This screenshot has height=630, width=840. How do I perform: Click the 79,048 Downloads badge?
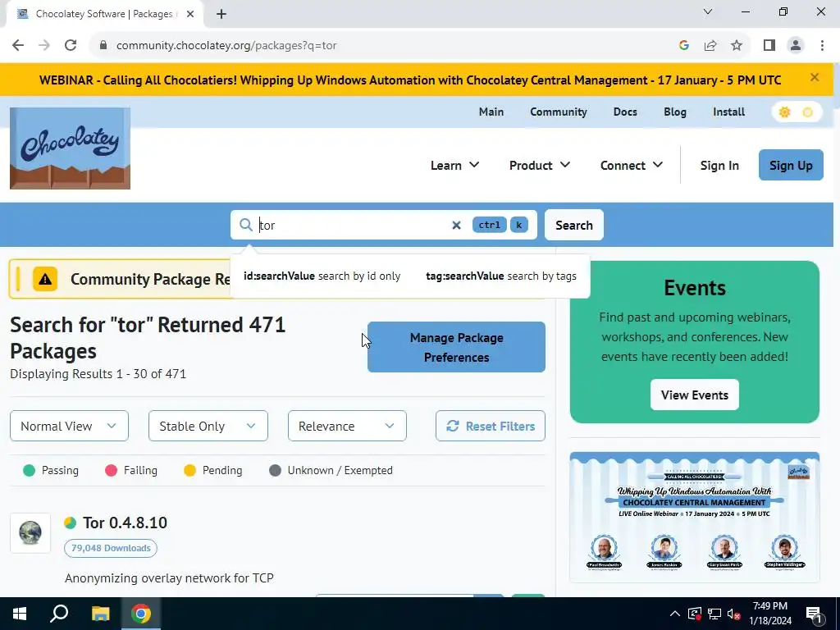pyautogui.click(x=111, y=548)
